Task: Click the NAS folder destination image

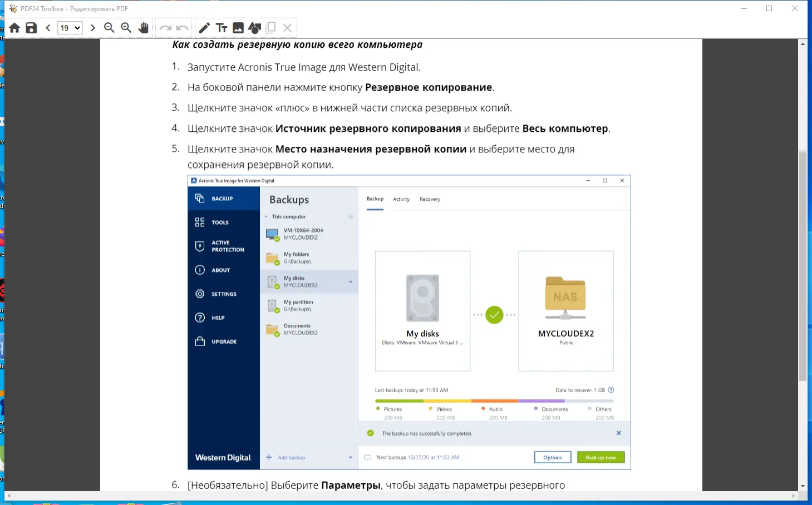Action: [565, 298]
